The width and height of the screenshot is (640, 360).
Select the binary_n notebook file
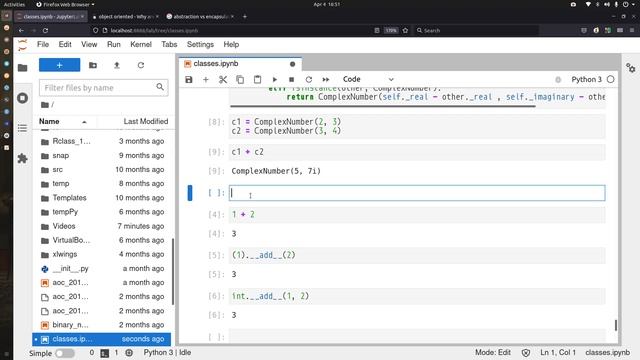point(103,325)
